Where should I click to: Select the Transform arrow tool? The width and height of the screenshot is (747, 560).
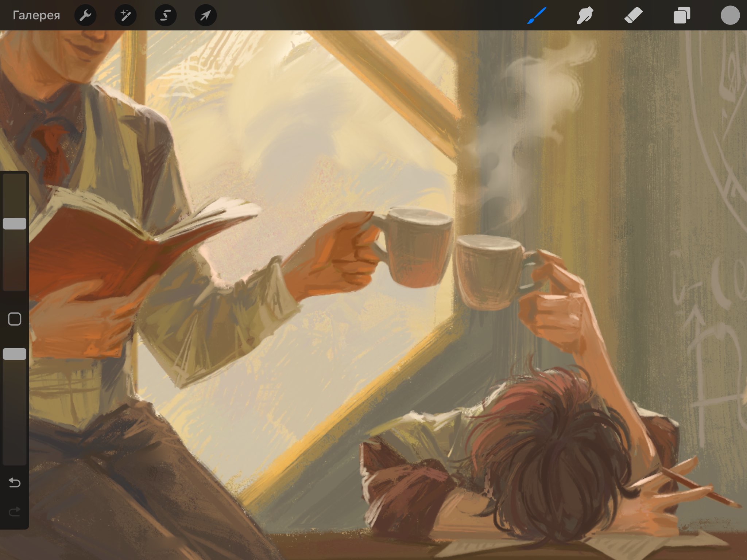[x=206, y=15]
